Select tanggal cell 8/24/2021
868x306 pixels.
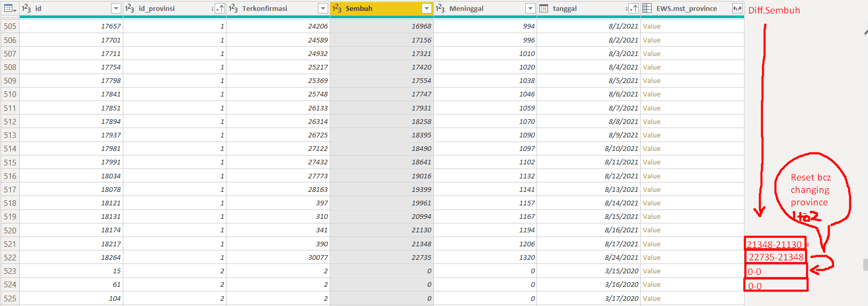tap(589, 258)
